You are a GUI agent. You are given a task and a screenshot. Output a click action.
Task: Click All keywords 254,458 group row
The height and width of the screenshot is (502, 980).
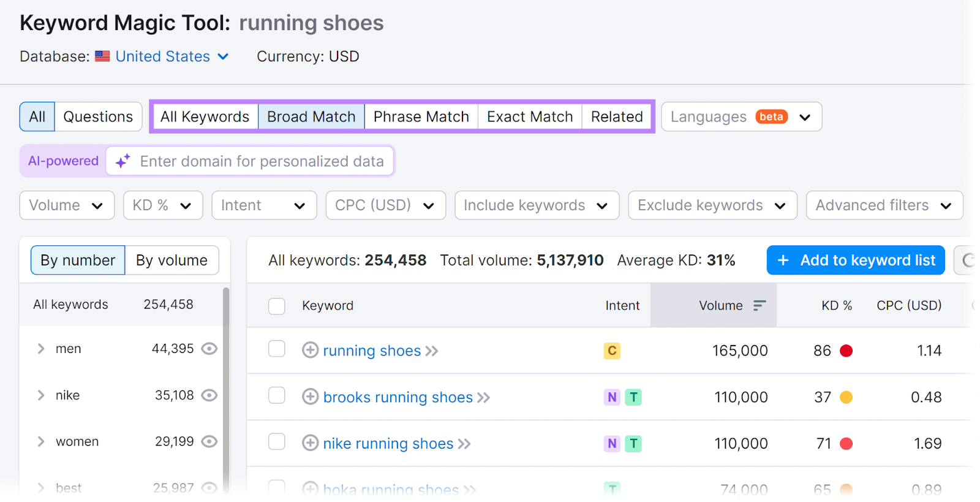pyautogui.click(x=121, y=305)
